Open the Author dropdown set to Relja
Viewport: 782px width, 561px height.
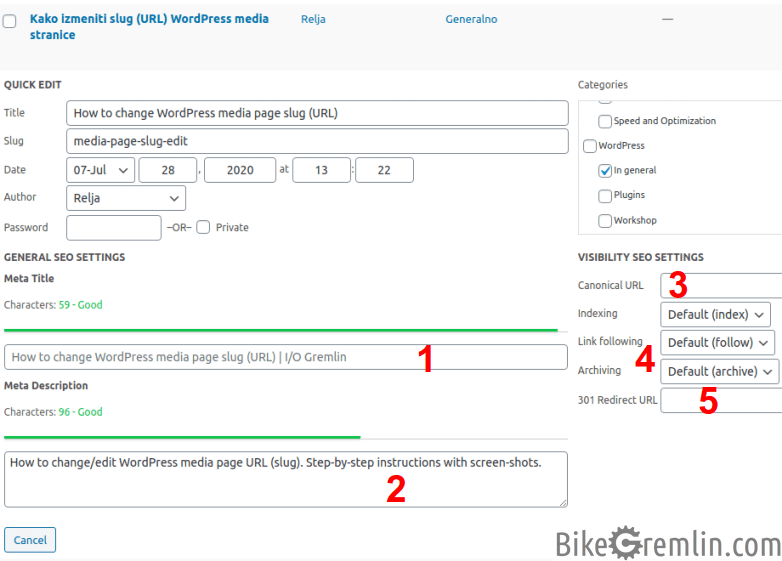coord(126,198)
